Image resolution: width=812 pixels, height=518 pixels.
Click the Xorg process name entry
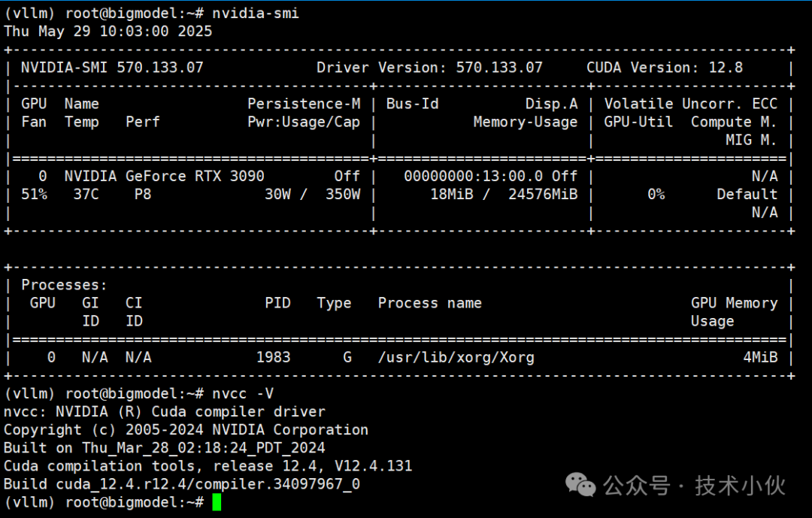pos(456,357)
